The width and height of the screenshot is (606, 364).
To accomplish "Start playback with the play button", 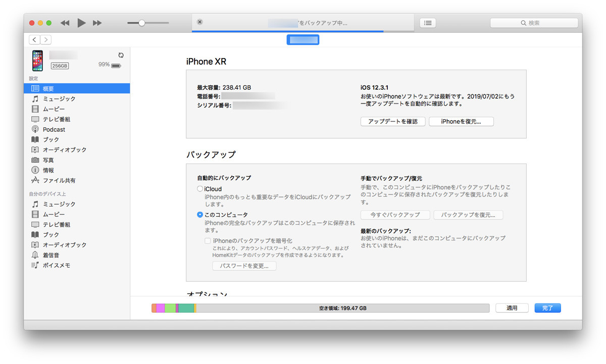I will [81, 23].
